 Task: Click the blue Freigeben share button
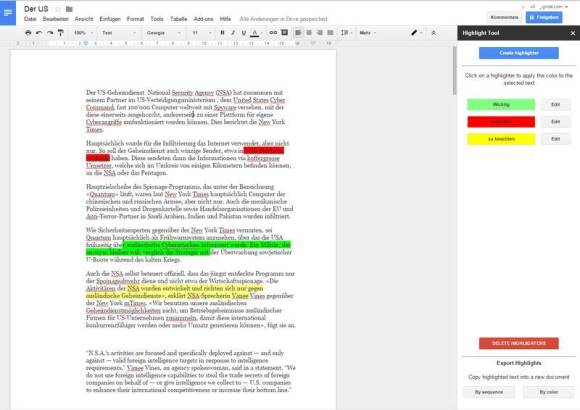coord(544,17)
